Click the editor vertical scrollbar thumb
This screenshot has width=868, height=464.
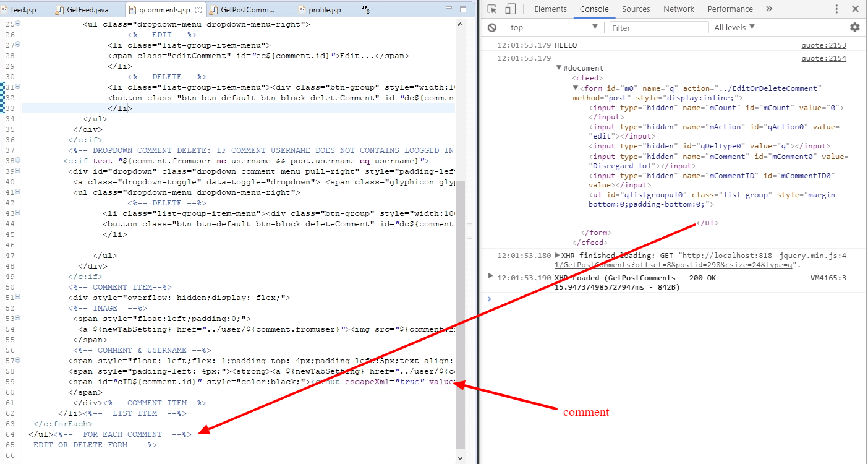pyautogui.click(x=459, y=309)
